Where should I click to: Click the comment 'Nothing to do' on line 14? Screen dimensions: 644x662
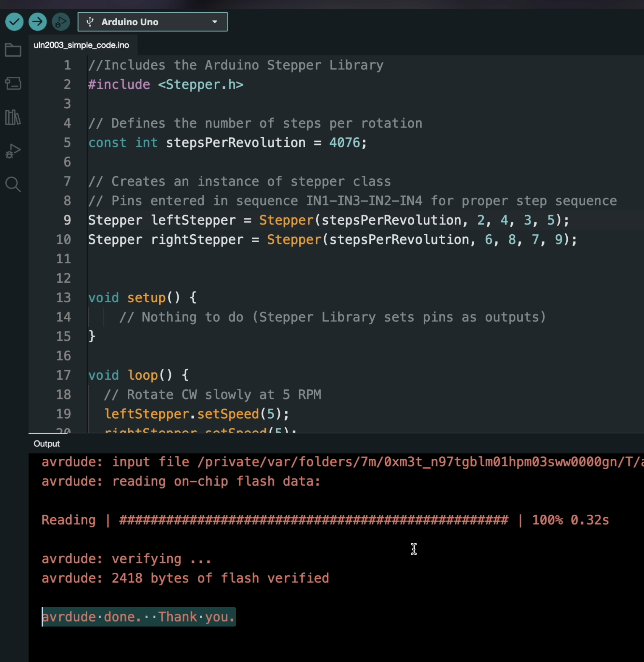(x=333, y=317)
